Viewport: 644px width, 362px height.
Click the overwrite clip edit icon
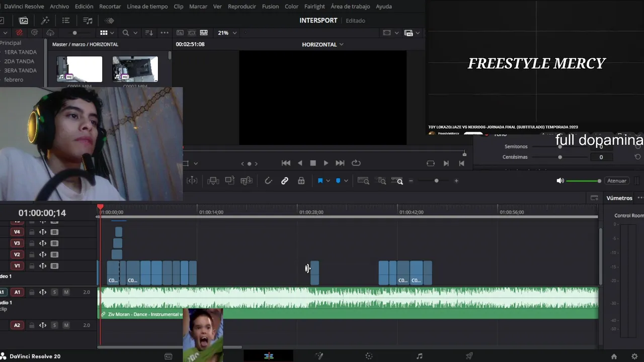230,181
